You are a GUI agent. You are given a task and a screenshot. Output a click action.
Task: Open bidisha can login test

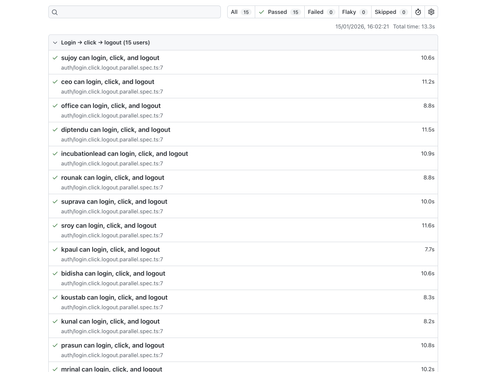[113, 274]
